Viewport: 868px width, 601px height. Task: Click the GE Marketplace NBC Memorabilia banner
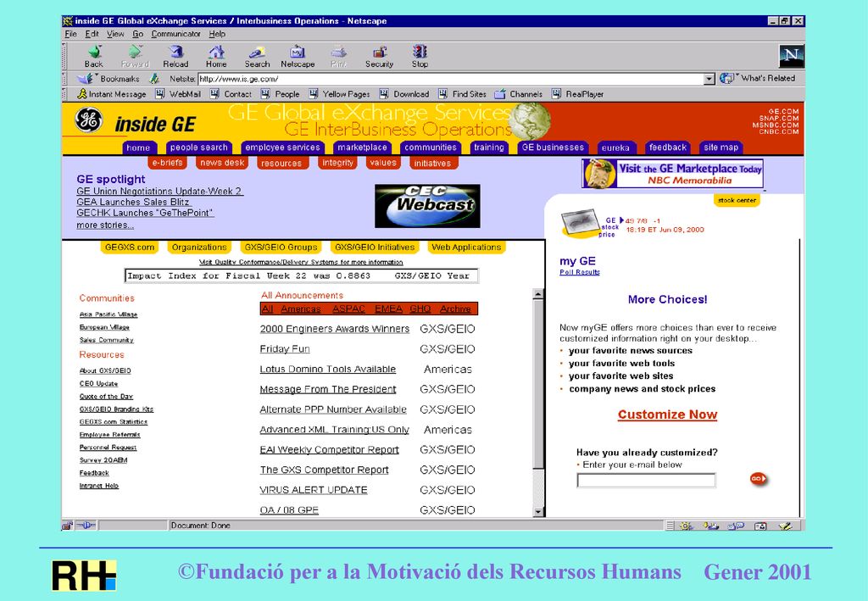click(x=672, y=174)
